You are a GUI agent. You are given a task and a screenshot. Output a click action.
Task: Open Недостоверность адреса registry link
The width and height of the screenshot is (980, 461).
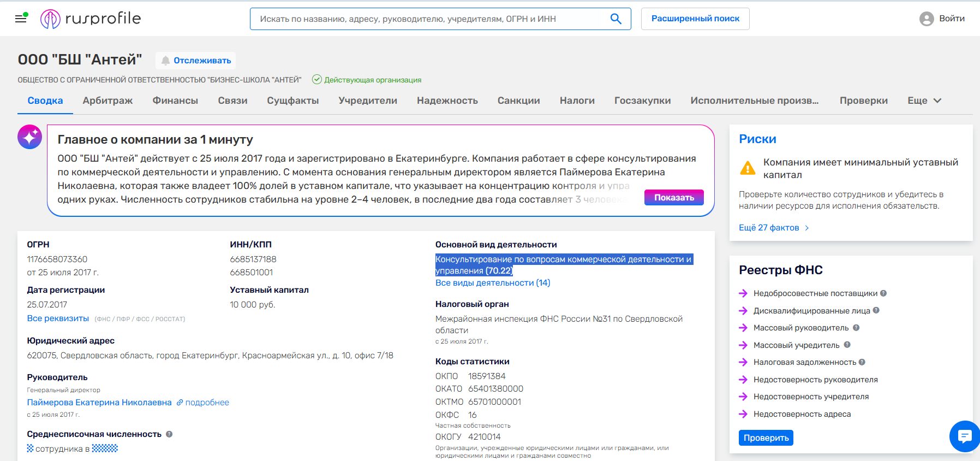pos(802,414)
